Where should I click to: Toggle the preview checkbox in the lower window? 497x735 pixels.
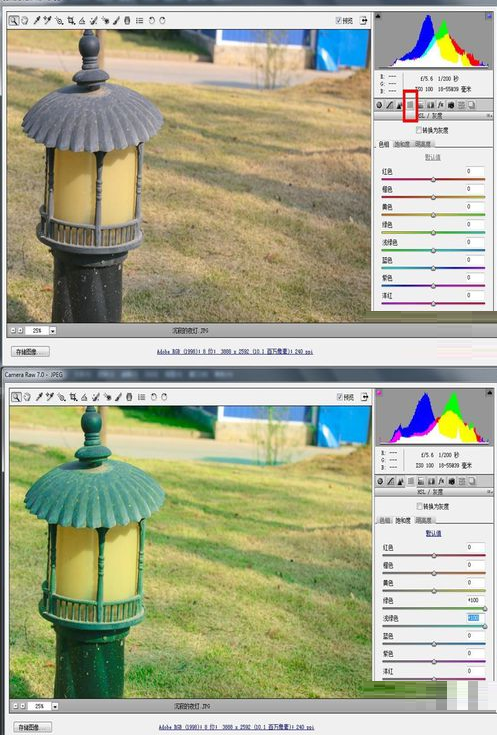click(x=340, y=397)
